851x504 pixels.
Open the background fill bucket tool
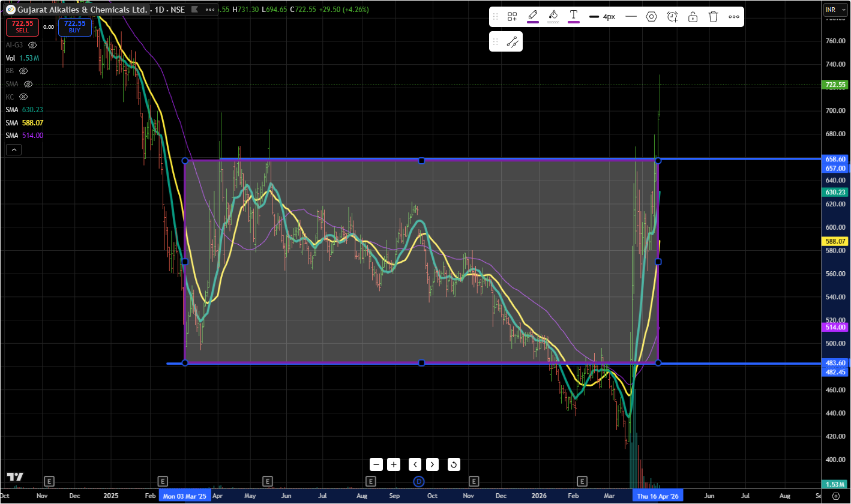553,16
